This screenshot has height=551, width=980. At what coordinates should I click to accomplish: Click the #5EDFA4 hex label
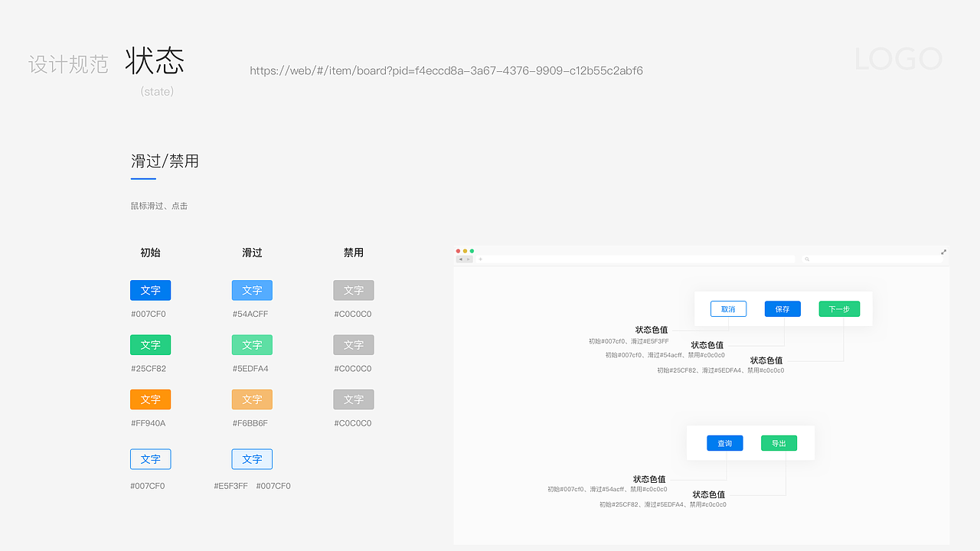(x=250, y=368)
